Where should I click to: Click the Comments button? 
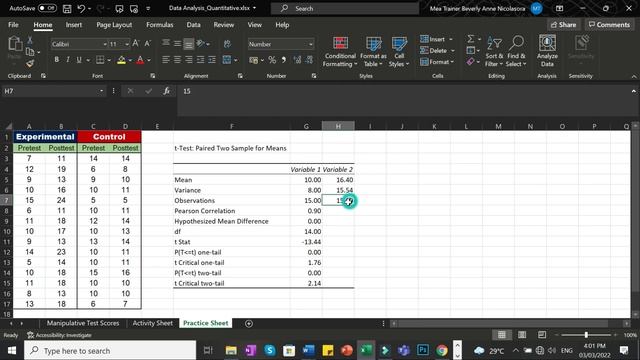609,25
